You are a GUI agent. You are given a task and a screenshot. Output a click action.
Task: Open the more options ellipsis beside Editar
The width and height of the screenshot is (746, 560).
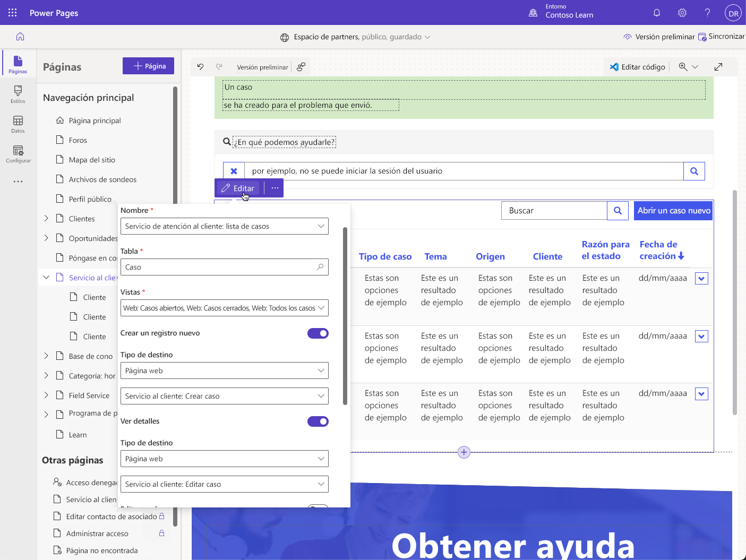(275, 188)
